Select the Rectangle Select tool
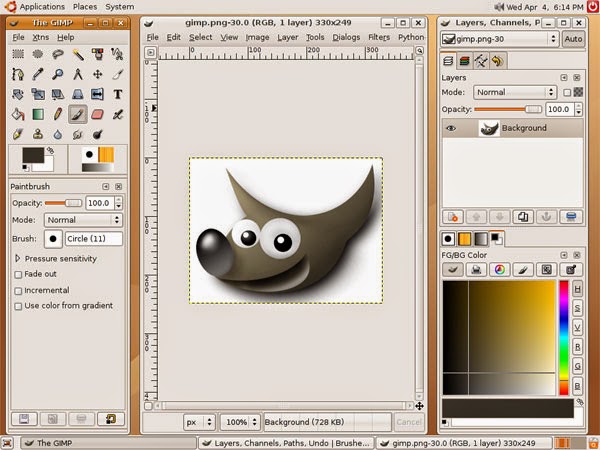Image resolution: width=600 pixels, height=450 pixels. (x=18, y=54)
